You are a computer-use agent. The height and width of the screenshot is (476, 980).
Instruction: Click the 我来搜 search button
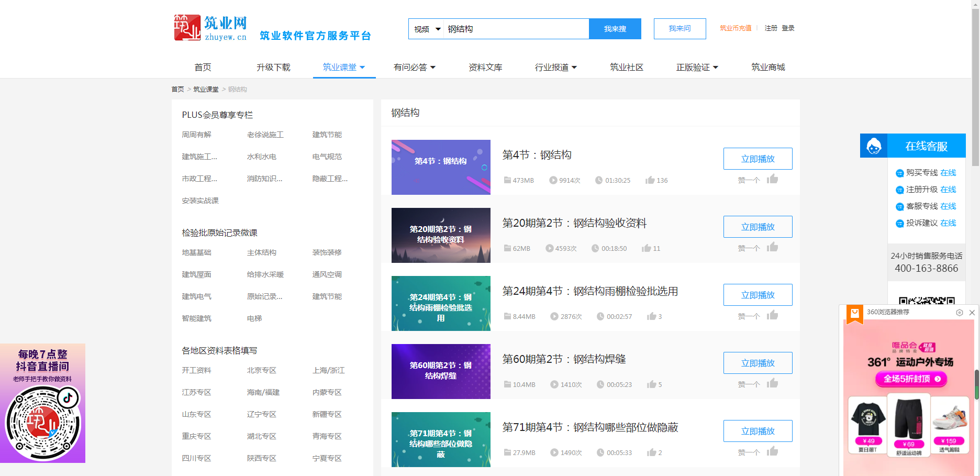[615, 29]
